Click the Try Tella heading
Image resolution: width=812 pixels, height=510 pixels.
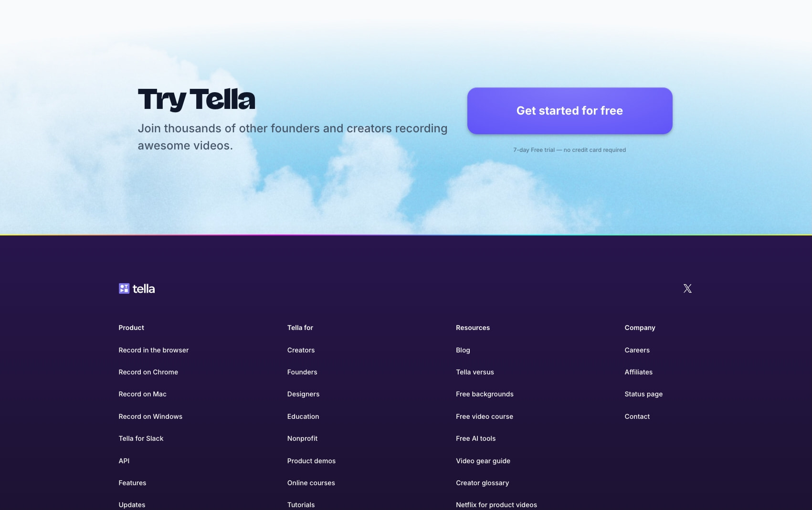pyautogui.click(x=197, y=99)
